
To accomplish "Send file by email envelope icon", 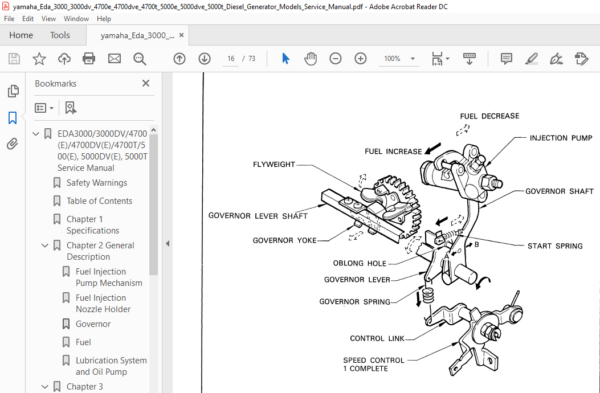I will pyautogui.click(x=114, y=59).
